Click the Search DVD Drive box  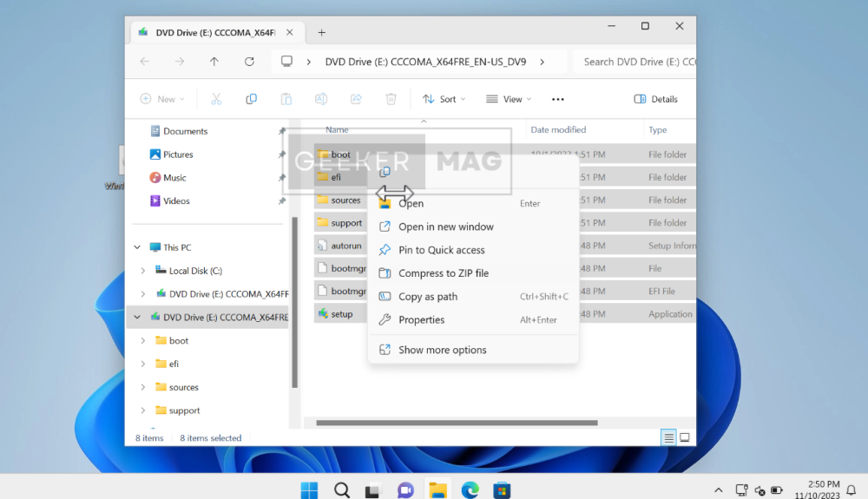634,62
